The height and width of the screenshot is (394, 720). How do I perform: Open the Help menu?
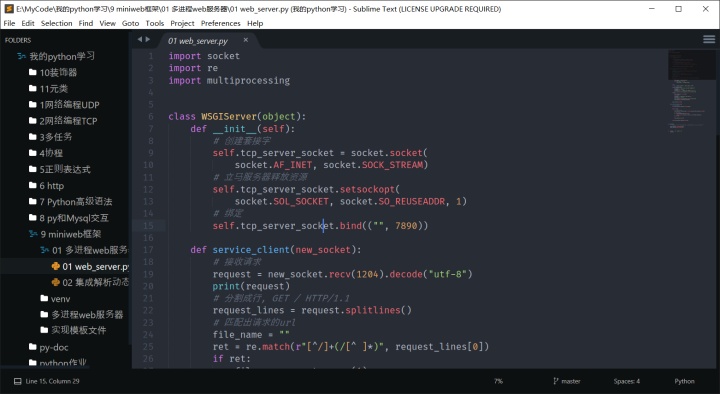tap(255, 23)
